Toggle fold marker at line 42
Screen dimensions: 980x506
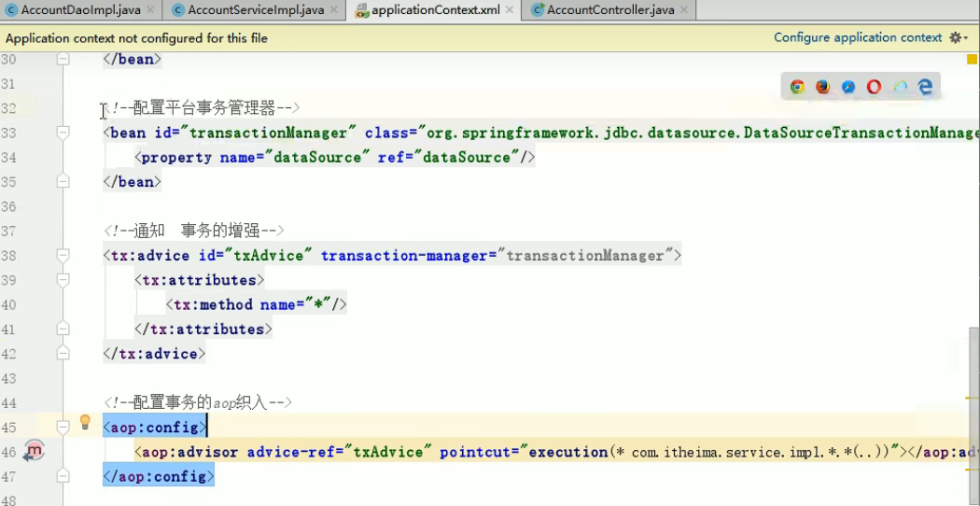(x=63, y=354)
